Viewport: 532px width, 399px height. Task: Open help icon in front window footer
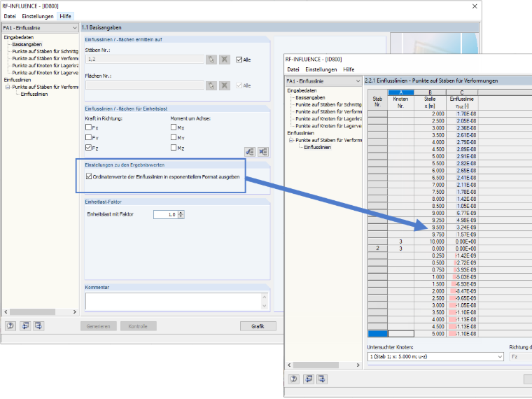click(294, 379)
